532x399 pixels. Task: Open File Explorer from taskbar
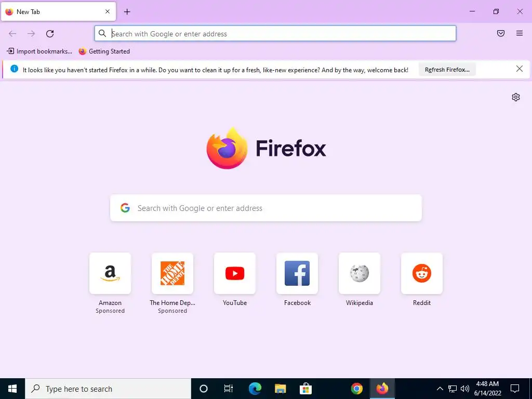point(280,389)
